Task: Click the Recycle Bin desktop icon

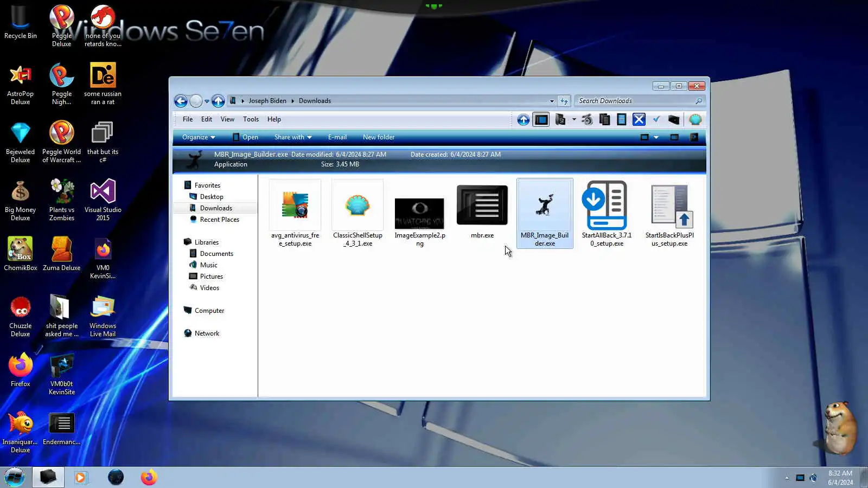Action: tap(21, 22)
